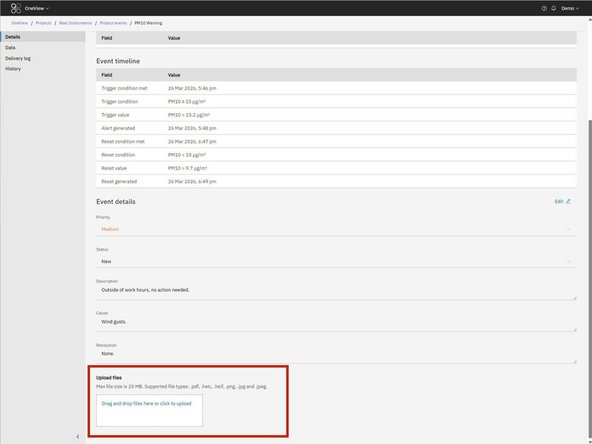Image resolution: width=592 pixels, height=444 pixels.
Task: Open the help icon in top bar
Action: point(544,8)
